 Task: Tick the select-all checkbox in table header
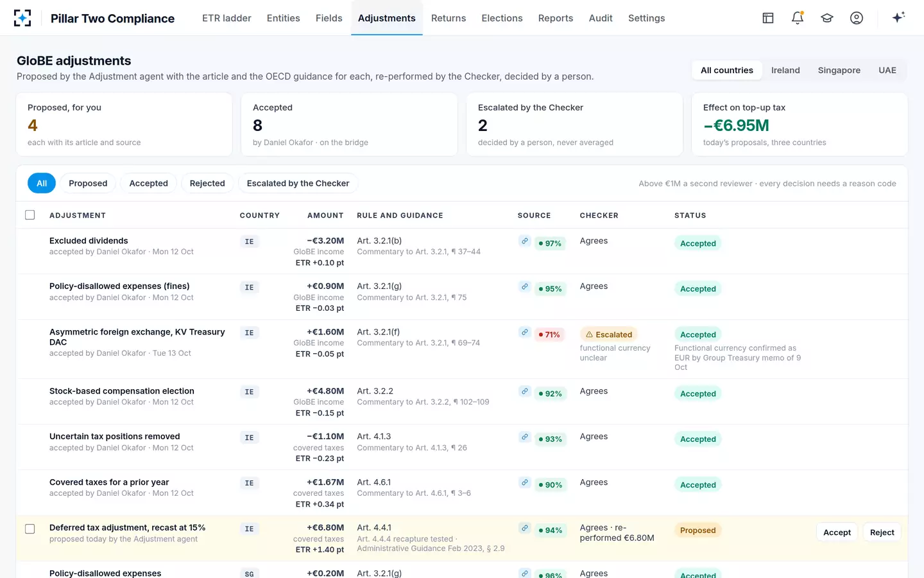30,215
